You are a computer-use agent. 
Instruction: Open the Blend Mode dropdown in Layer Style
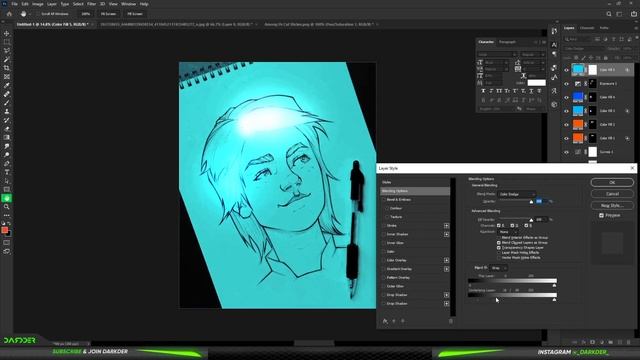[x=516, y=194]
